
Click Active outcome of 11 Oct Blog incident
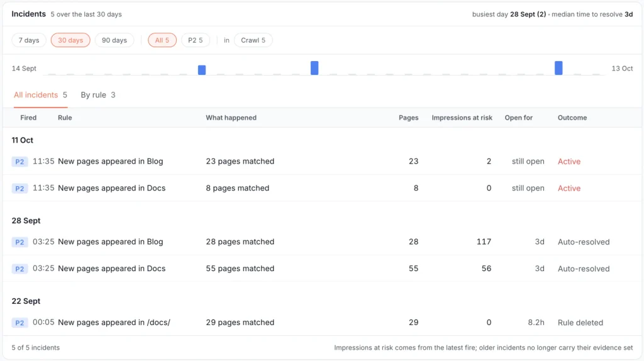(569, 162)
